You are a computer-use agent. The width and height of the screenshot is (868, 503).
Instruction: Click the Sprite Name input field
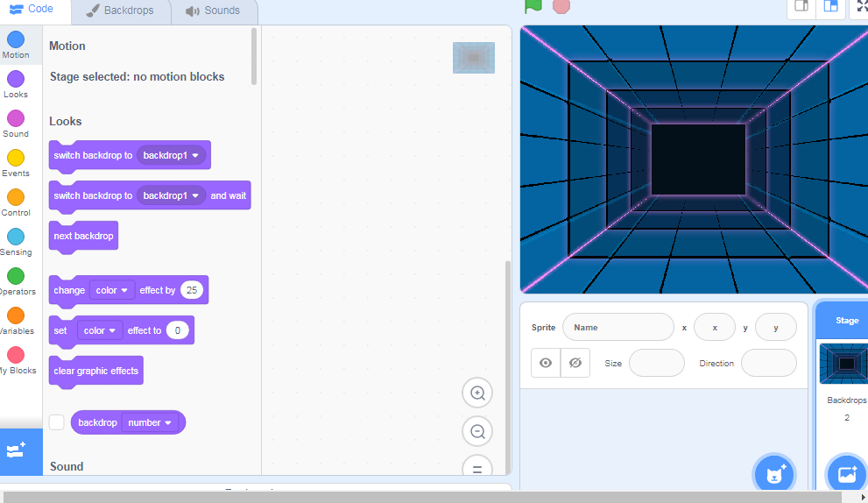tap(618, 328)
